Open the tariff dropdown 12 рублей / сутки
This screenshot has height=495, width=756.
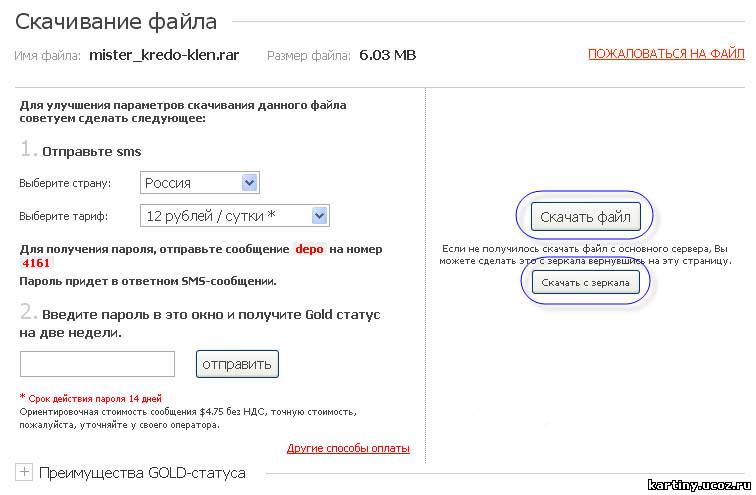tap(235, 215)
